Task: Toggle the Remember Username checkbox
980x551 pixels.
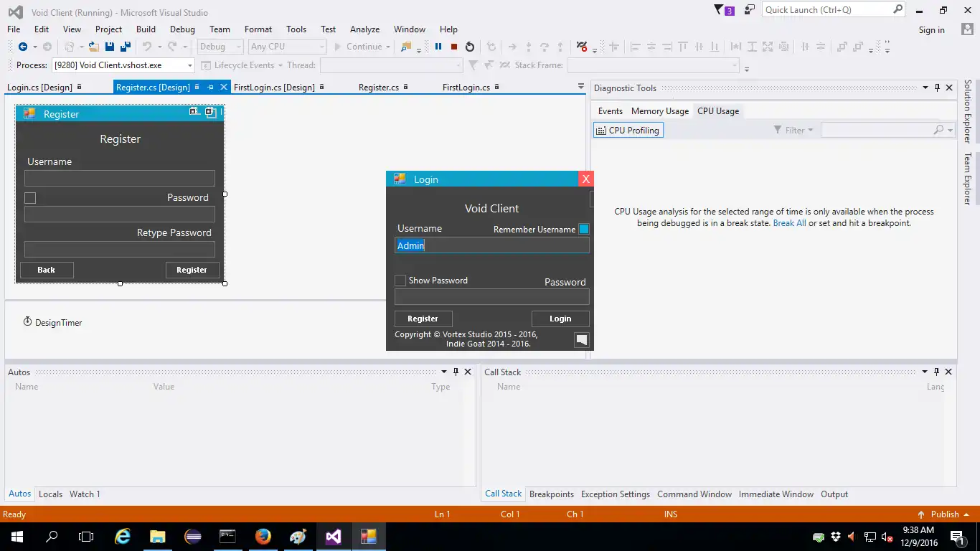Action: [584, 229]
